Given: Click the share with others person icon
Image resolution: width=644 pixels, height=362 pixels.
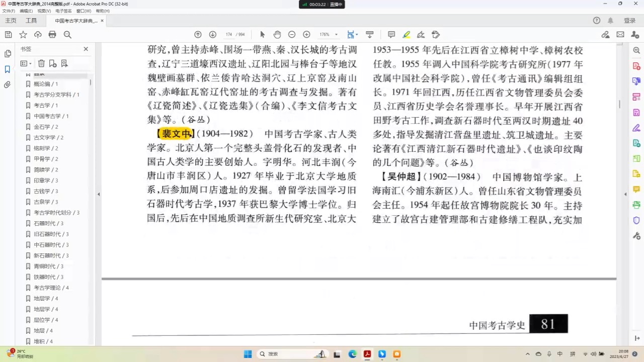Looking at the screenshot, I should coord(635,35).
